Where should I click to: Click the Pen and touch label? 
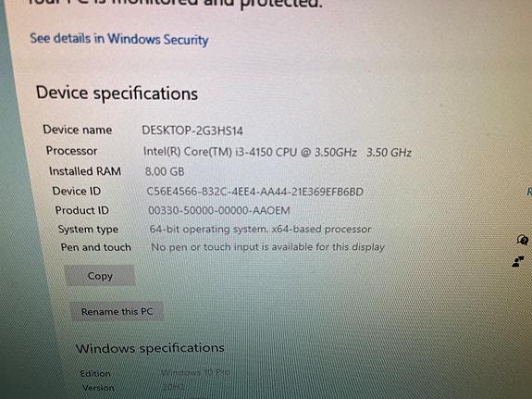(96, 247)
